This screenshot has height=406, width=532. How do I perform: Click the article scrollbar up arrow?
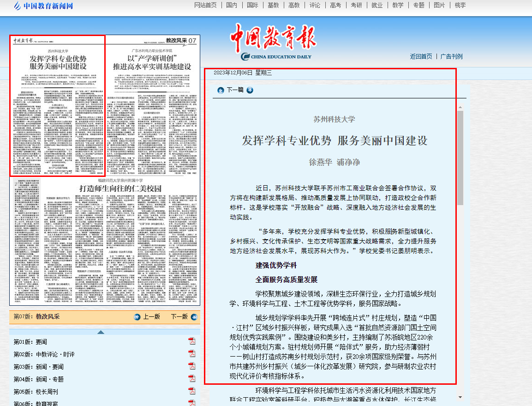(x=460, y=107)
